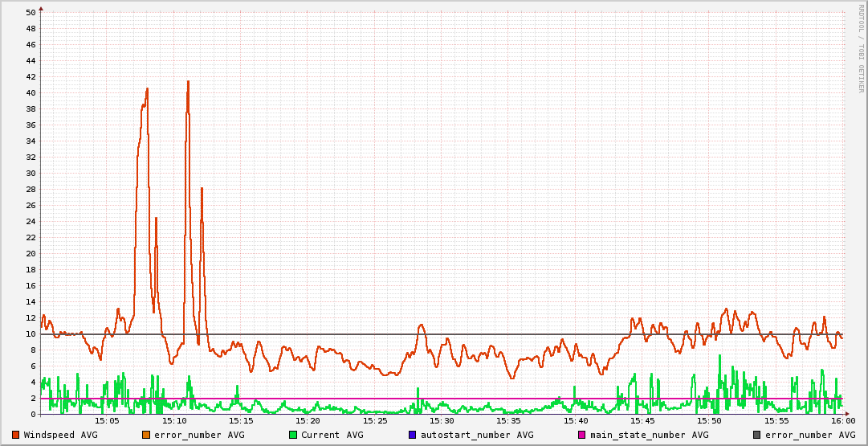Click the blue autostart_number legend swatch
The height and width of the screenshot is (446, 868).
click(412, 435)
